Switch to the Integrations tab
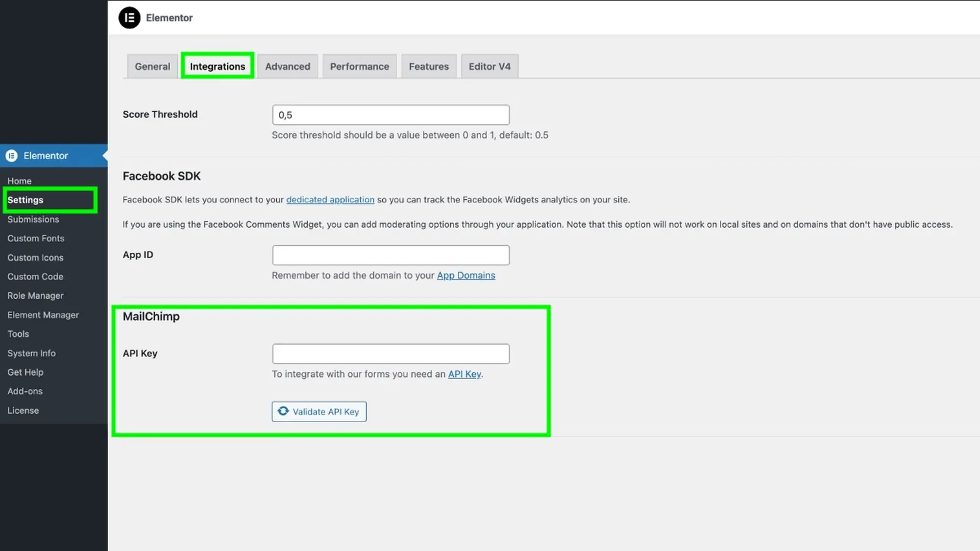 (x=218, y=66)
